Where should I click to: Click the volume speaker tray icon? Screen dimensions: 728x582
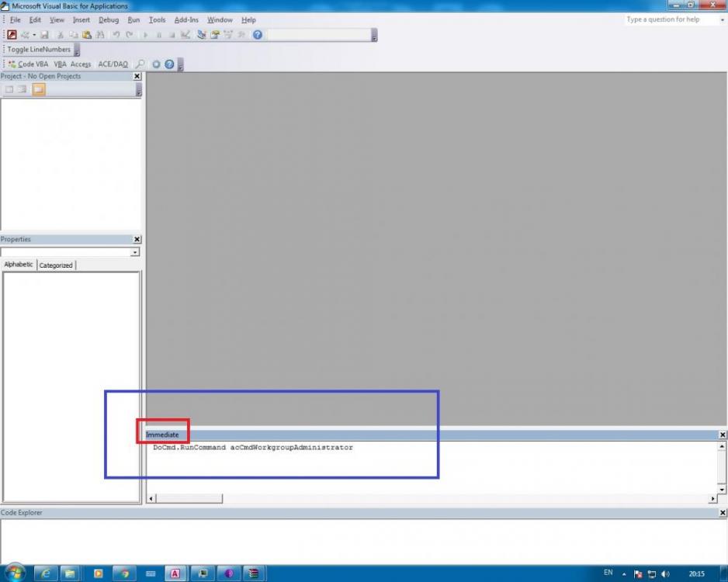(665, 574)
